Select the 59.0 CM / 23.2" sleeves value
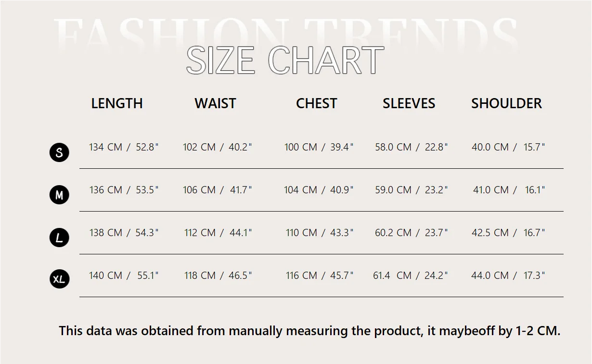592x364 pixels. click(x=412, y=190)
